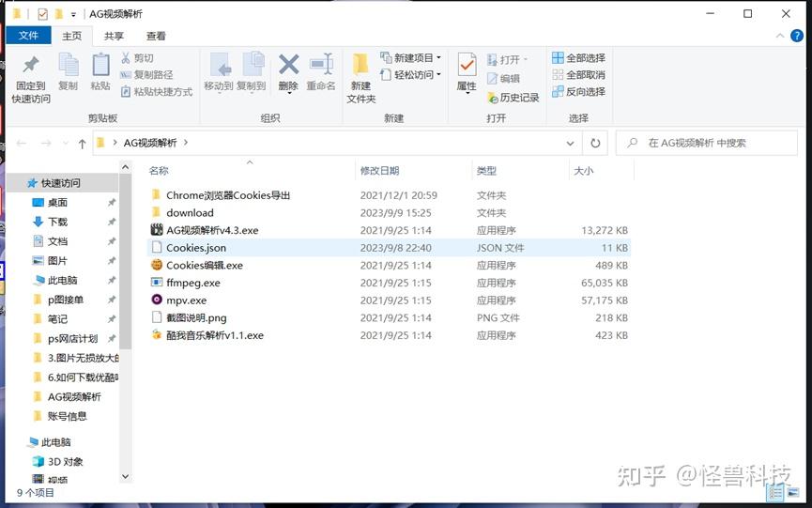Sort by the Type (类型) column header
Image resolution: width=812 pixels, height=508 pixels.
pos(486,171)
